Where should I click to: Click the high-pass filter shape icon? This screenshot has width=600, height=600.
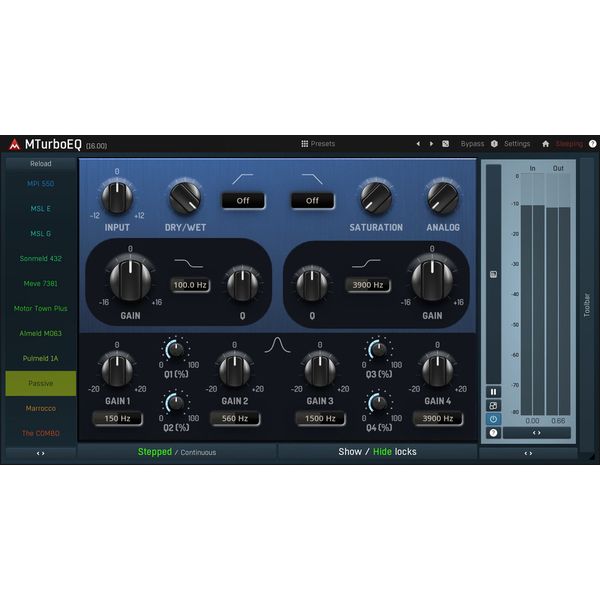click(x=243, y=179)
